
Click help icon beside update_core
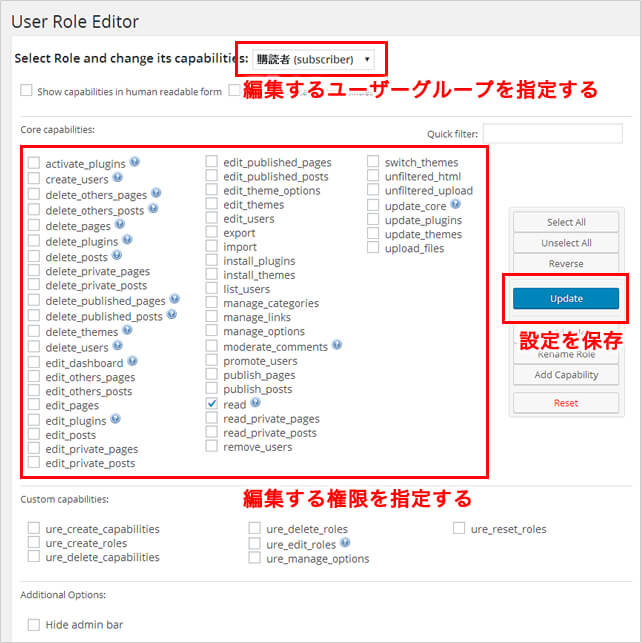coord(455,205)
